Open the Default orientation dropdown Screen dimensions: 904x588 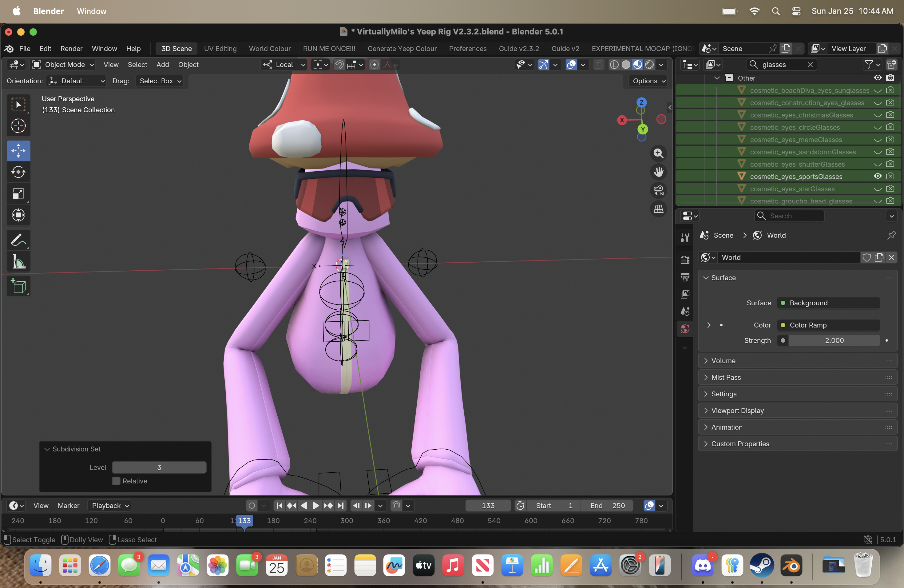76,81
